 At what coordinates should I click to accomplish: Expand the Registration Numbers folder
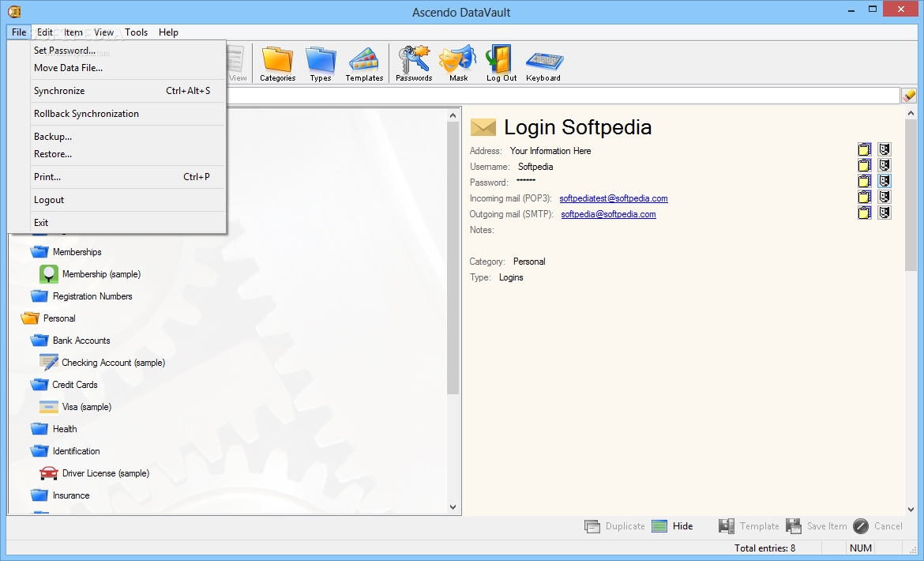[x=81, y=296]
